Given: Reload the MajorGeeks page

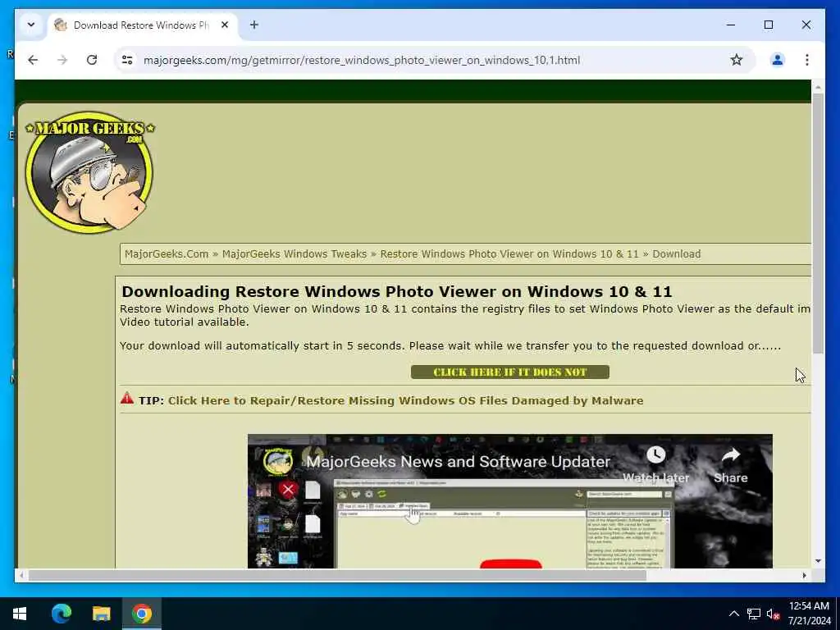Looking at the screenshot, I should pyautogui.click(x=92, y=60).
